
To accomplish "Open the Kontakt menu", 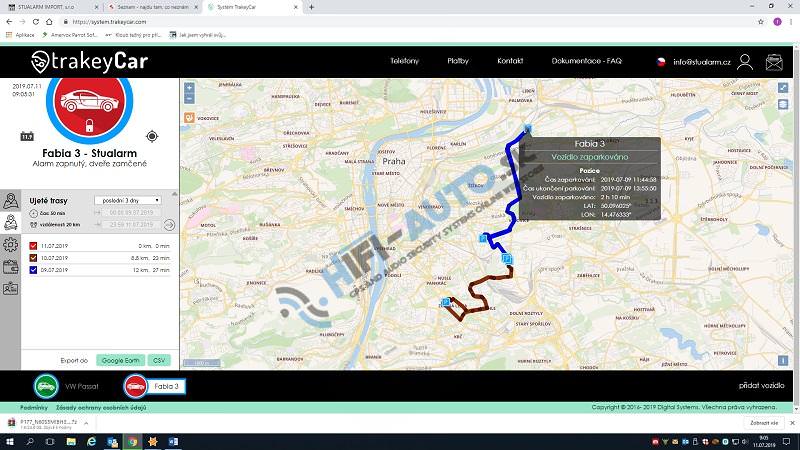I will coord(510,61).
